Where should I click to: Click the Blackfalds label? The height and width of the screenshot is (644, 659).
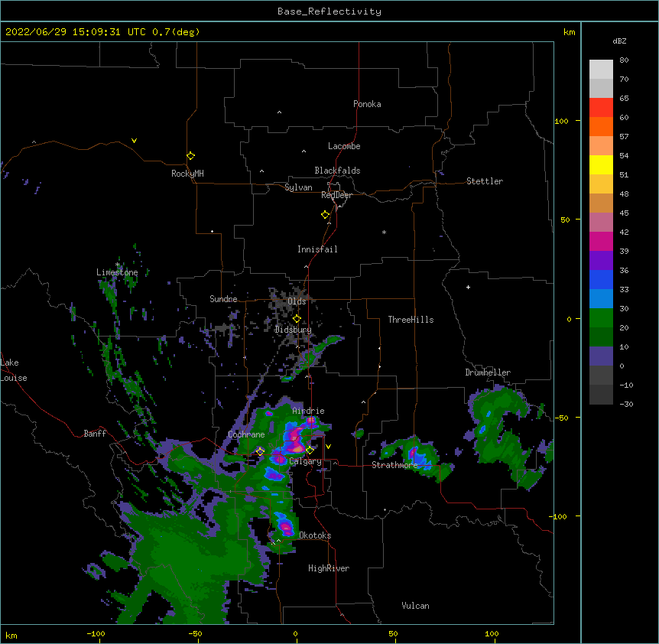[x=337, y=171]
